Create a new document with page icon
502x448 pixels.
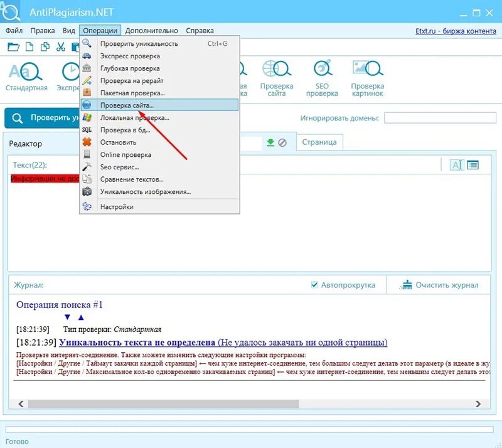(29, 47)
